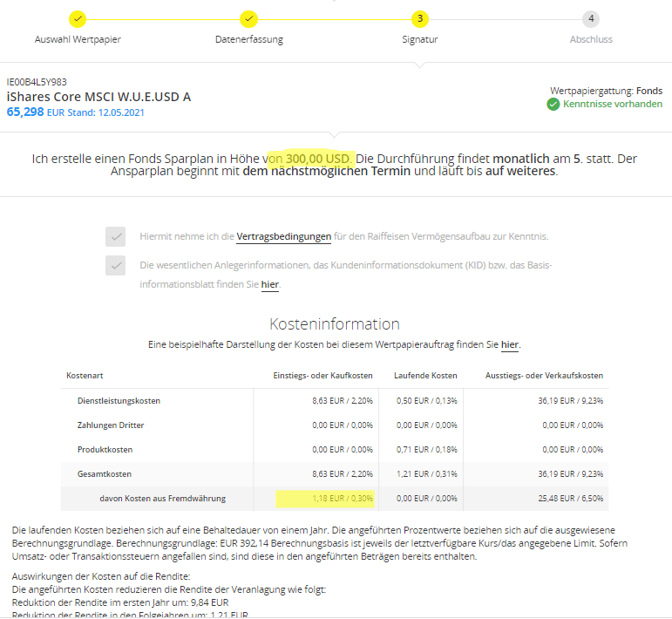Open the 'hier' link for Basisinformationsblatt
Image resolution: width=672 pixels, height=619 pixels.
270,284
